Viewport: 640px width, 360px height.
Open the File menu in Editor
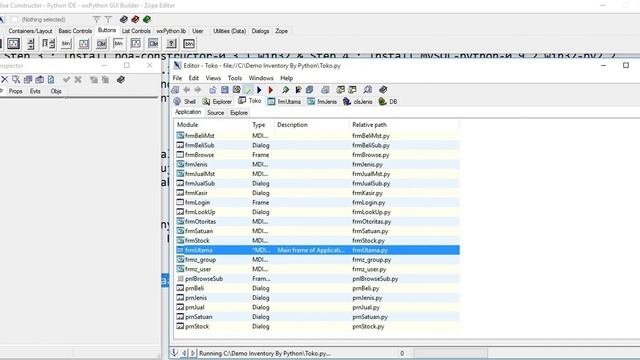178,78
